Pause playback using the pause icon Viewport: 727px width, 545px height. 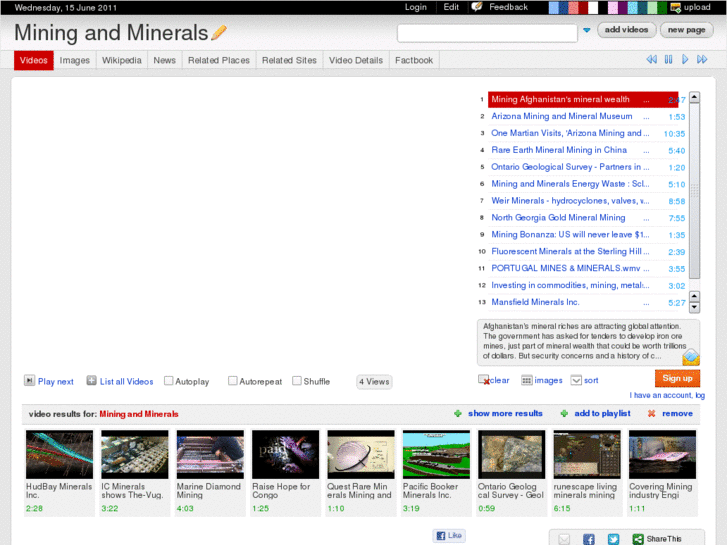669,60
